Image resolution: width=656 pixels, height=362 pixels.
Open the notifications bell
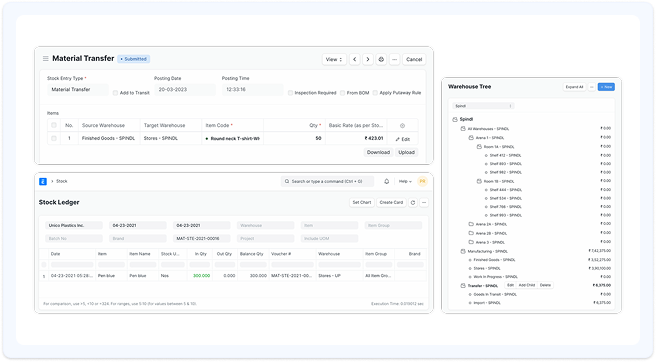point(387,181)
